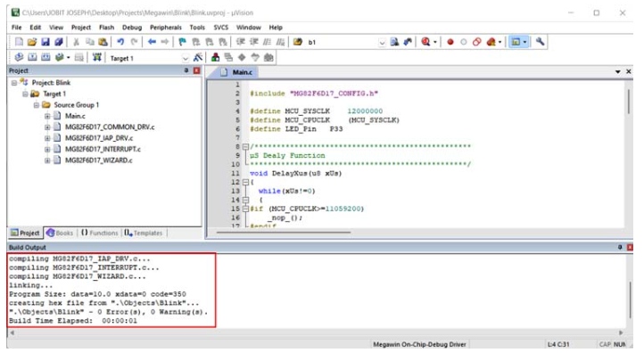
Task: Download code to flash with LOAD icon
Action: click(97, 57)
